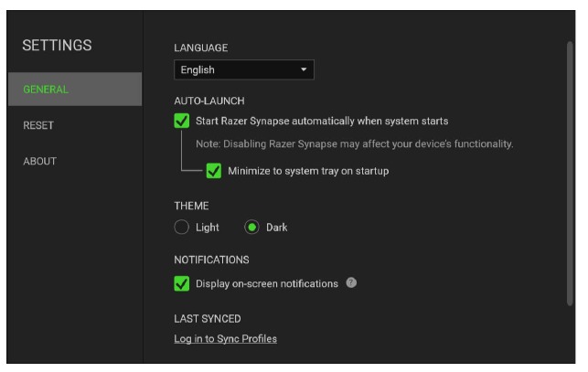Viewport: 588px width, 372px height.
Task: Click the NOTIFICATIONS section heading
Action: 211,260
